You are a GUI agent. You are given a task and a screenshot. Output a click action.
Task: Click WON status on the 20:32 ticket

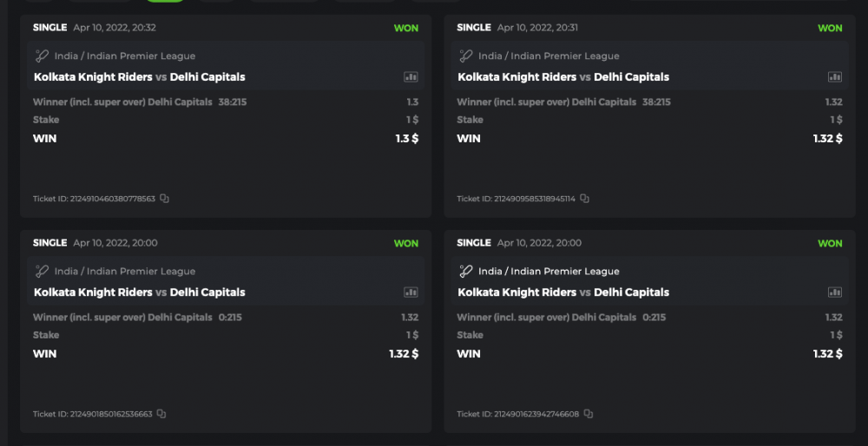pos(405,28)
